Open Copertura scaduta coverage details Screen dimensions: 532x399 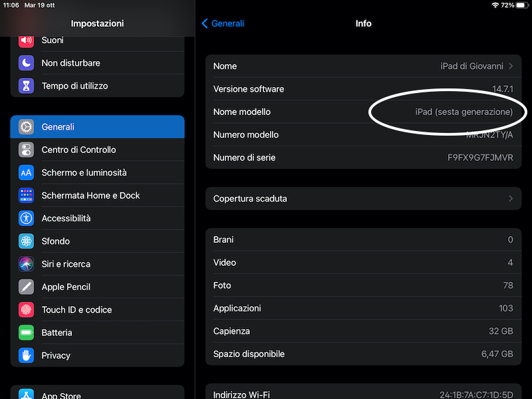point(363,198)
